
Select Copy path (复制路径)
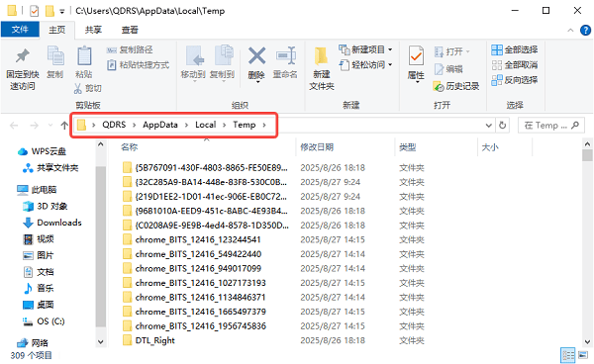(x=130, y=49)
